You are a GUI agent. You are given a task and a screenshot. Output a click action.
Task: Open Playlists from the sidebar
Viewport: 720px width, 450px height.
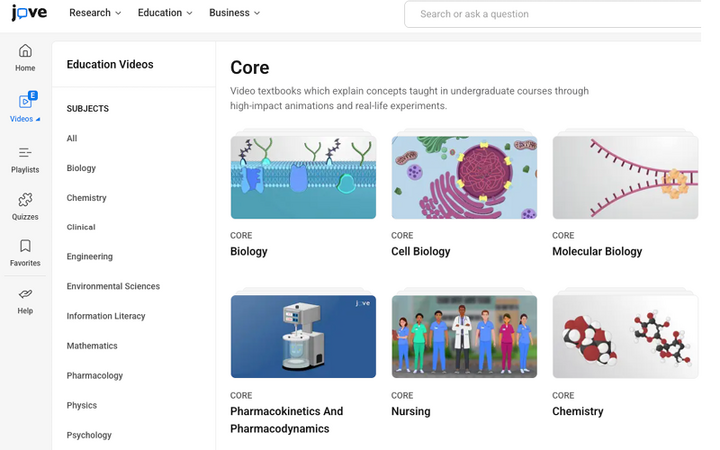click(x=25, y=158)
